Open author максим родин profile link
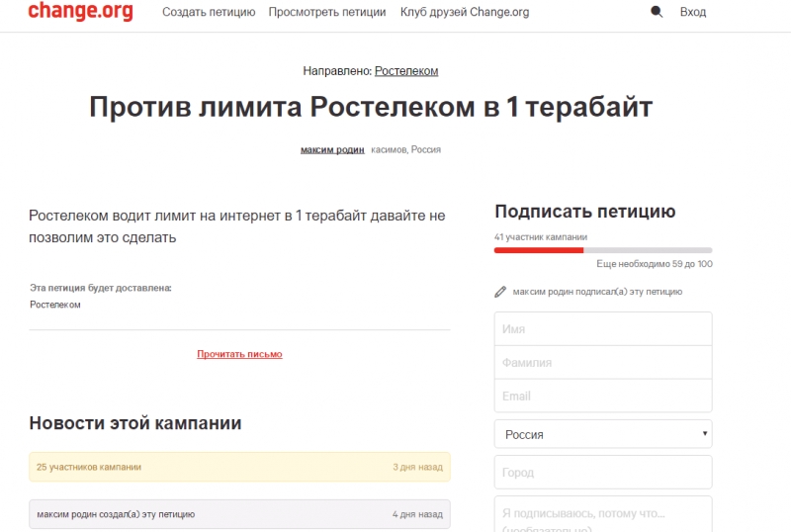Image resolution: width=791 pixels, height=532 pixels. pos(332,150)
